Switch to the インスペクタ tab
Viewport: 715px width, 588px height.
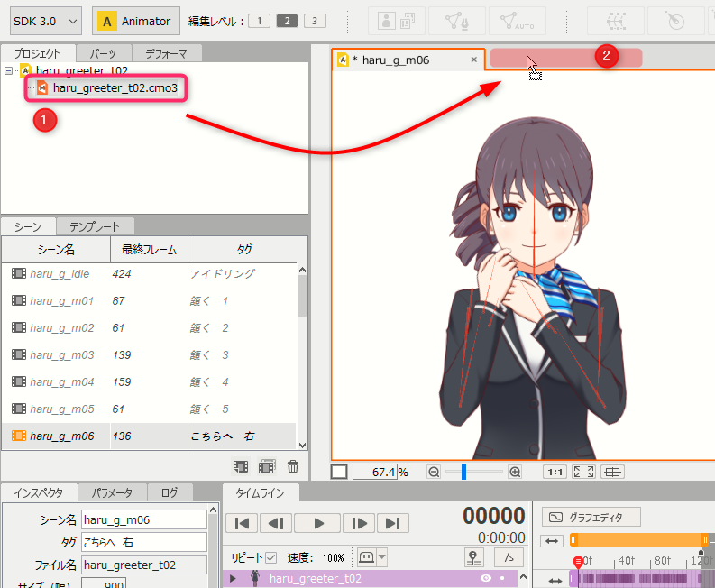[38, 492]
